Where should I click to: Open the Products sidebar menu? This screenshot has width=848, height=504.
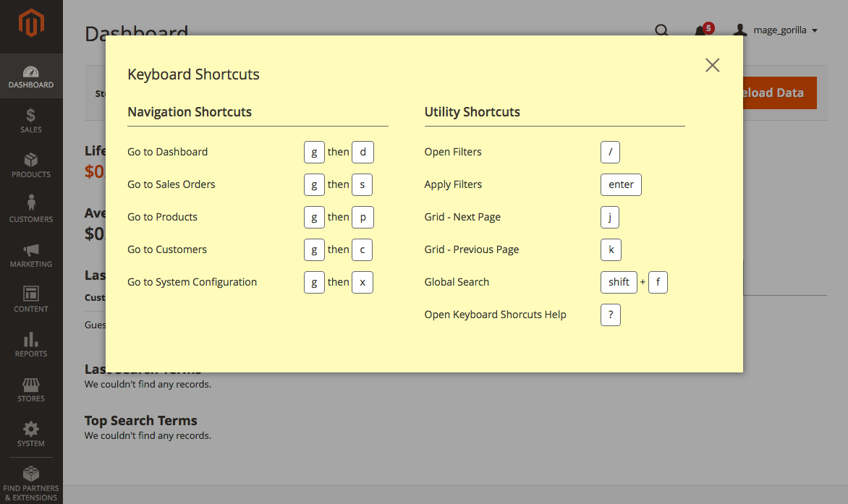click(31, 165)
